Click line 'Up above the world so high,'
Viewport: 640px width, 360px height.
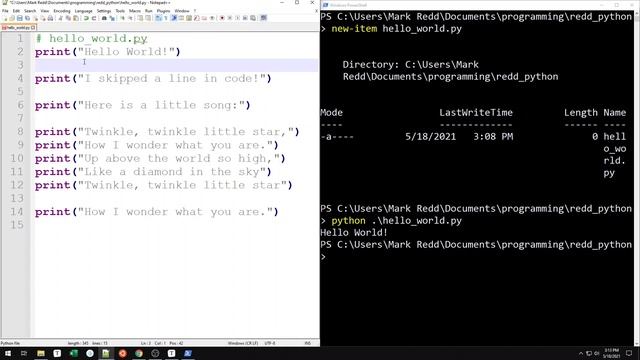(x=160, y=158)
